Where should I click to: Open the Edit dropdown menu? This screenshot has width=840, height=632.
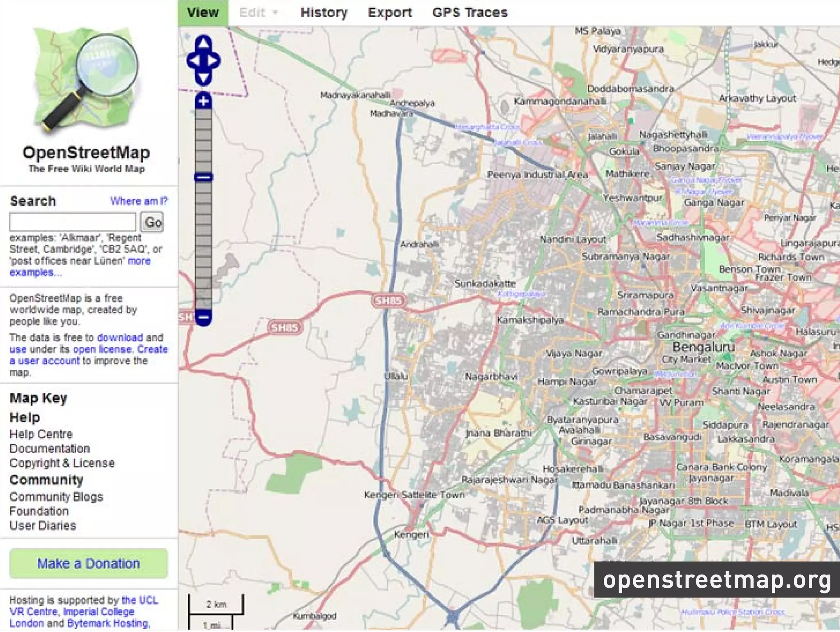(259, 13)
